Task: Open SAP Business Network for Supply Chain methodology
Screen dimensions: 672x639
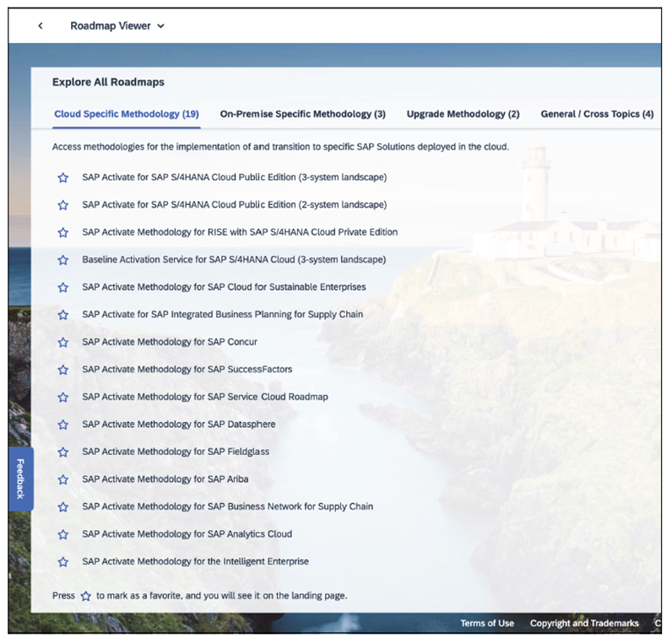Action: pyautogui.click(x=228, y=506)
